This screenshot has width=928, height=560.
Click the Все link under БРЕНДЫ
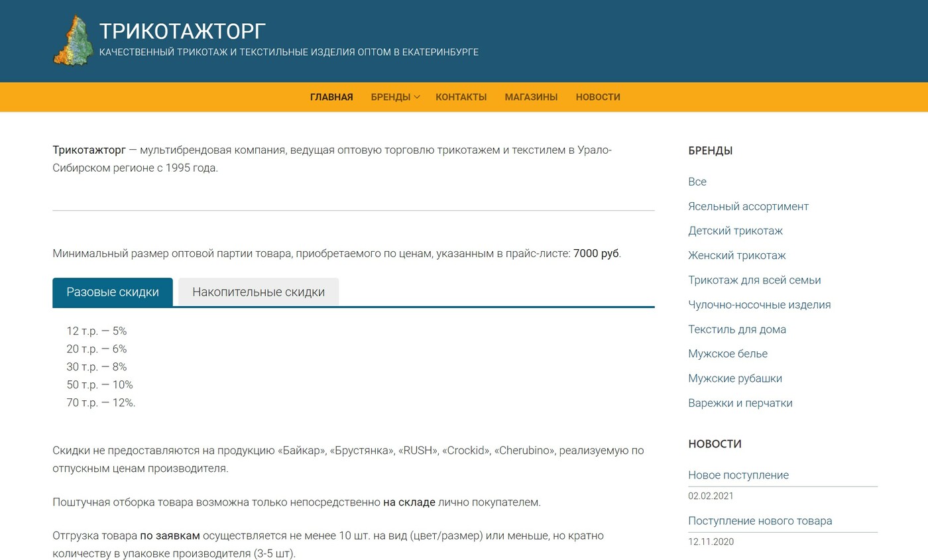(697, 182)
